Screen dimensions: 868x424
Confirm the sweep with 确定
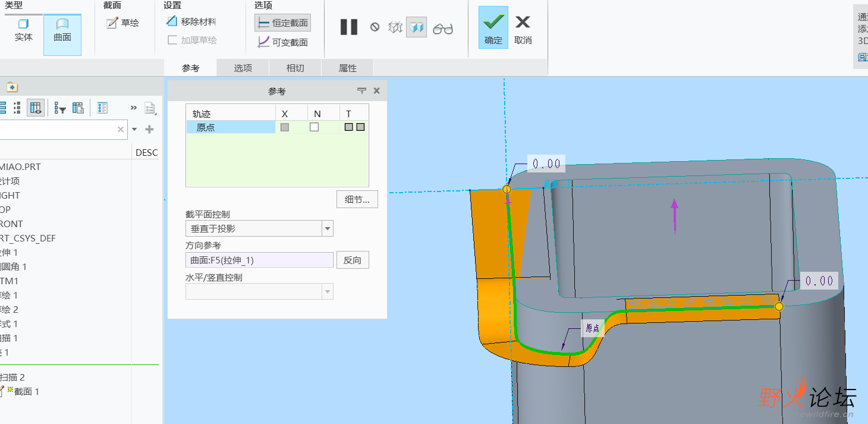coord(493,28)
